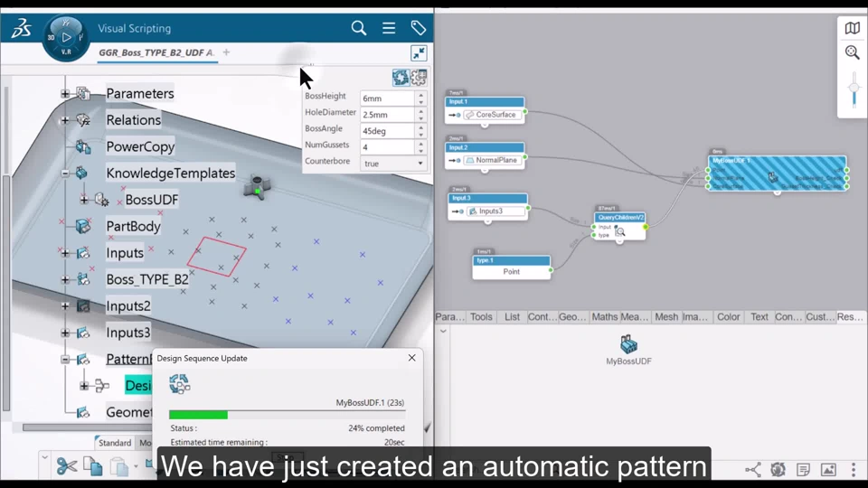This screenshot has width=868, height=488.
Task: Click the BossHeight value field
Action: point(387,99)
